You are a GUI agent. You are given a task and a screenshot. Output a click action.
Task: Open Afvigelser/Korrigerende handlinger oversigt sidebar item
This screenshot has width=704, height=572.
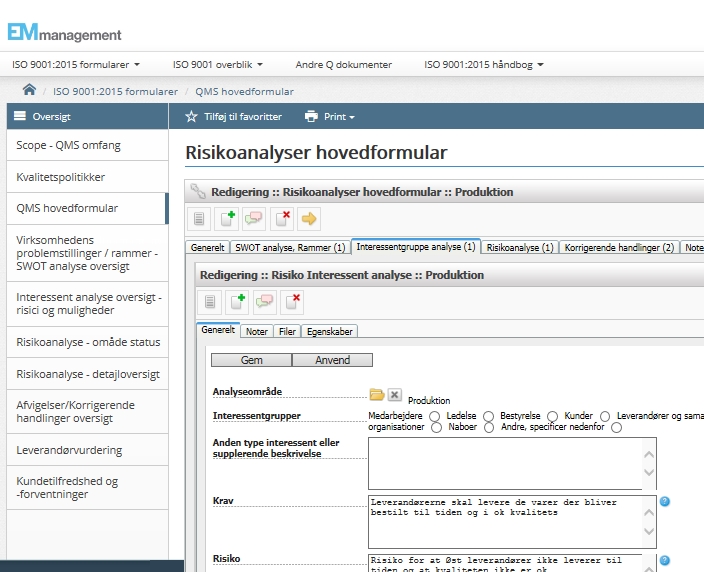tap(88, 411)
